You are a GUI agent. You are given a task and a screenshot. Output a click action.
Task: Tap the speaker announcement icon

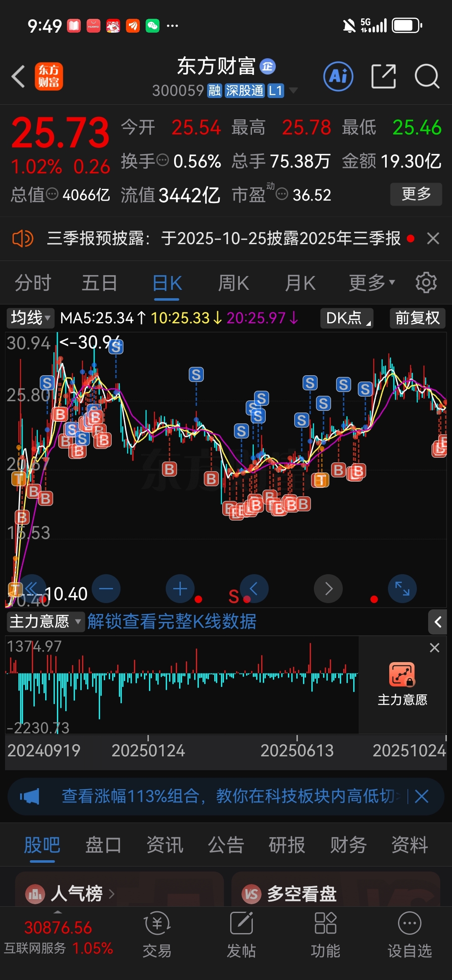tap(23, 239)
